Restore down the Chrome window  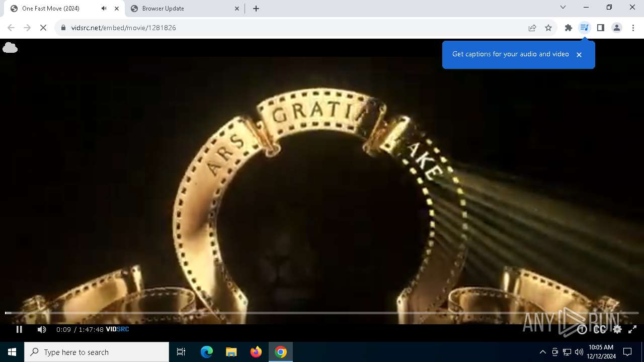609,7
